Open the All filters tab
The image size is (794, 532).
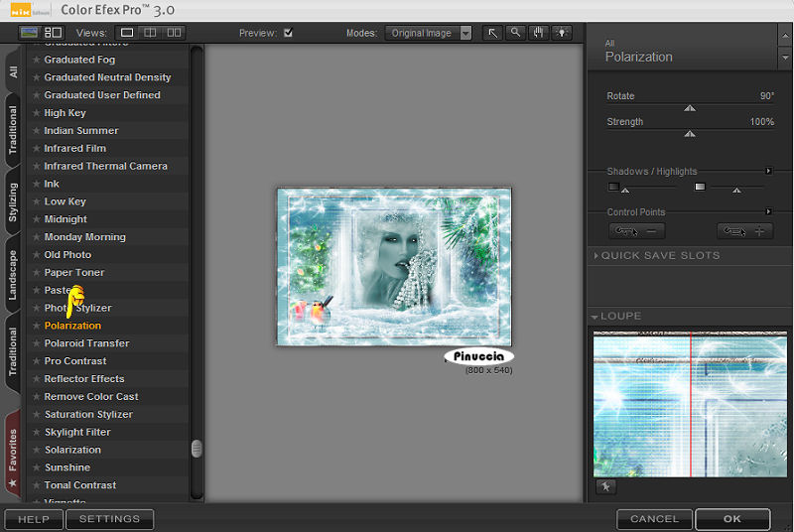click(13, 71)
